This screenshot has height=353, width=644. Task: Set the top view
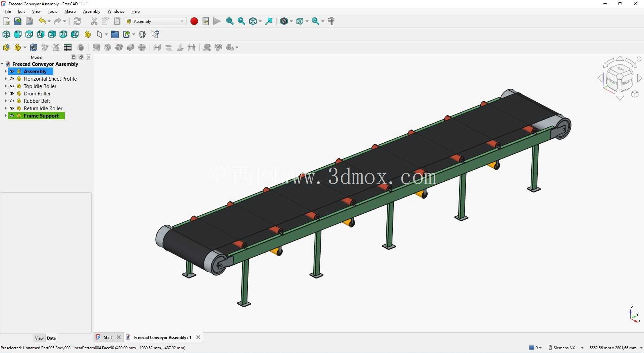click(29, 34)
